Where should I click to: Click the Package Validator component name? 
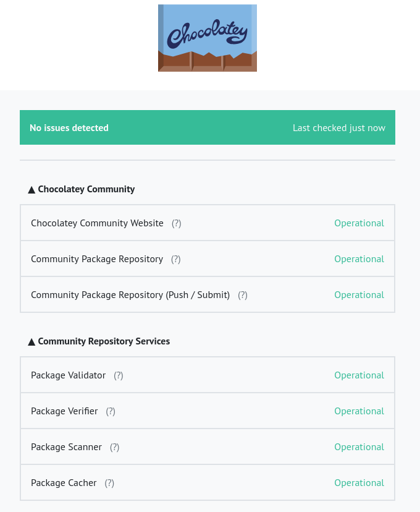pos(68,375)
